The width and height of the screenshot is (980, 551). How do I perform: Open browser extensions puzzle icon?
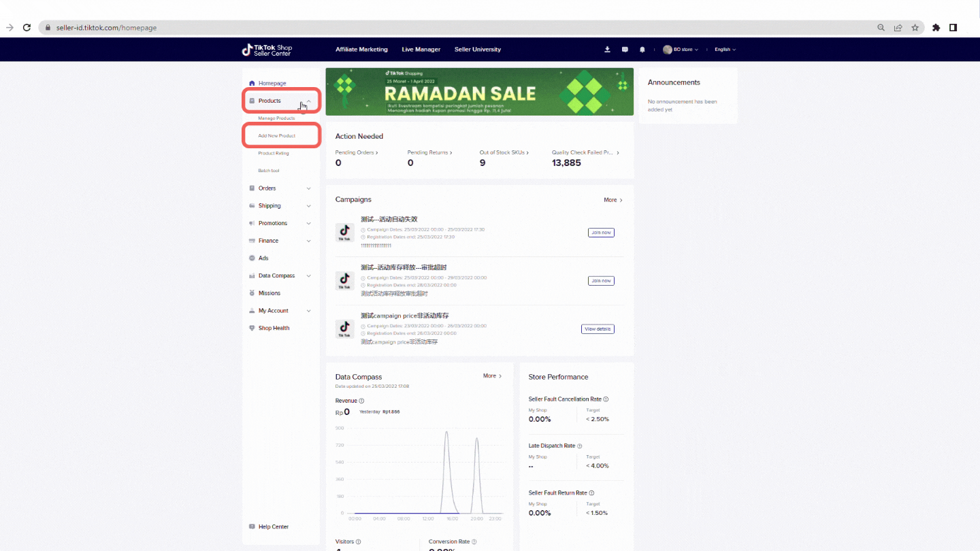coord(936,28)
